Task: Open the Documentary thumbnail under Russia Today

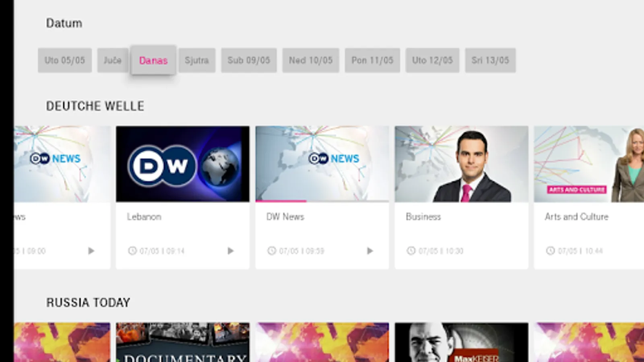Action: pyautogui.click(x=183, y=342)
